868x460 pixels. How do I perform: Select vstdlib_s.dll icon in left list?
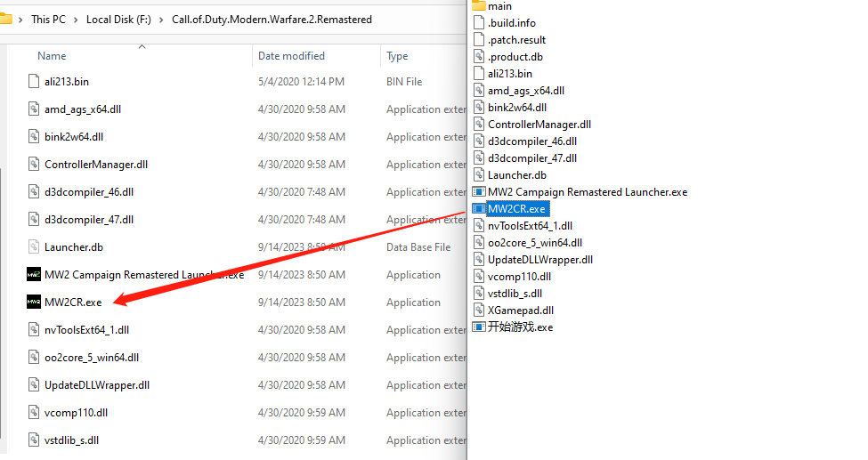point(34,440)
